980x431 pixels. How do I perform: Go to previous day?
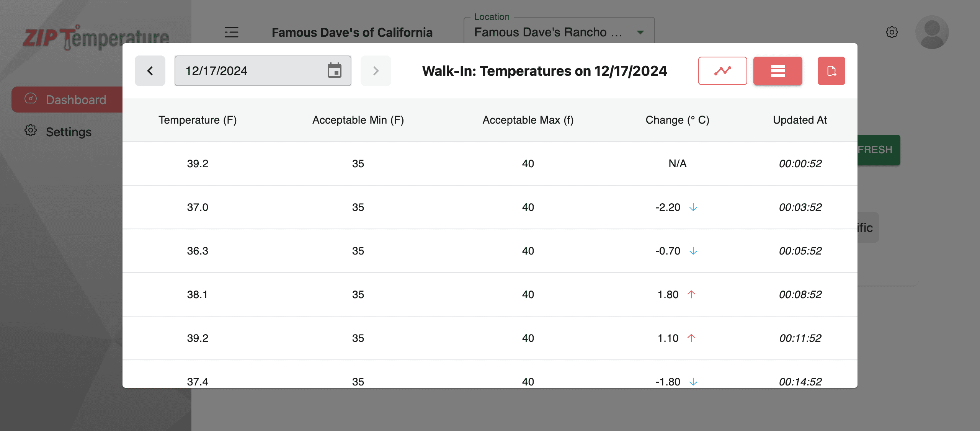pos(150,71)
